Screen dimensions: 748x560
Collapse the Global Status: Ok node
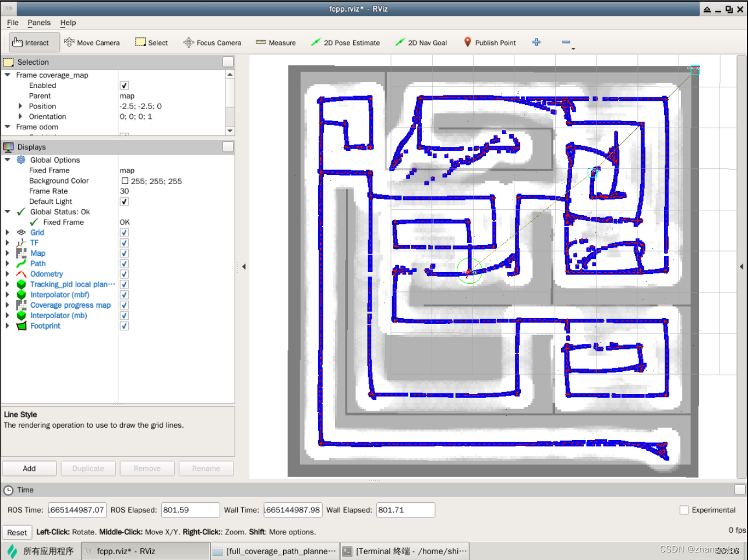(x=8, y=212)
